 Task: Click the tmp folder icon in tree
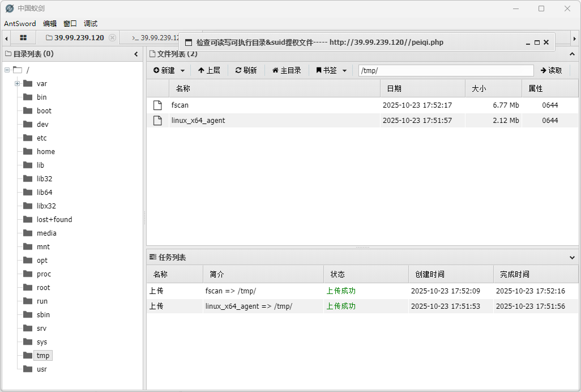[x=27, y=355]
